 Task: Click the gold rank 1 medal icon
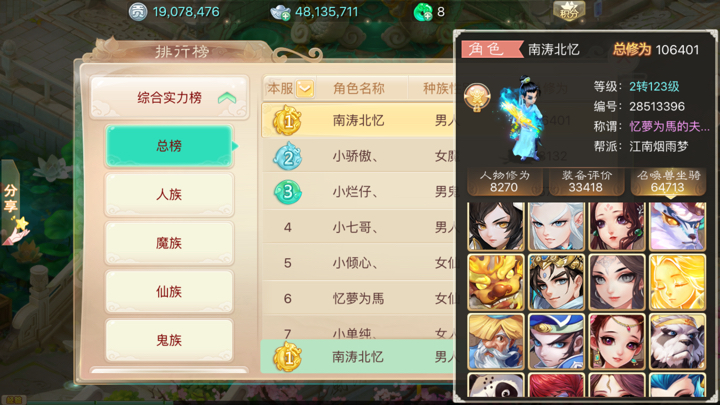(287, 120)
